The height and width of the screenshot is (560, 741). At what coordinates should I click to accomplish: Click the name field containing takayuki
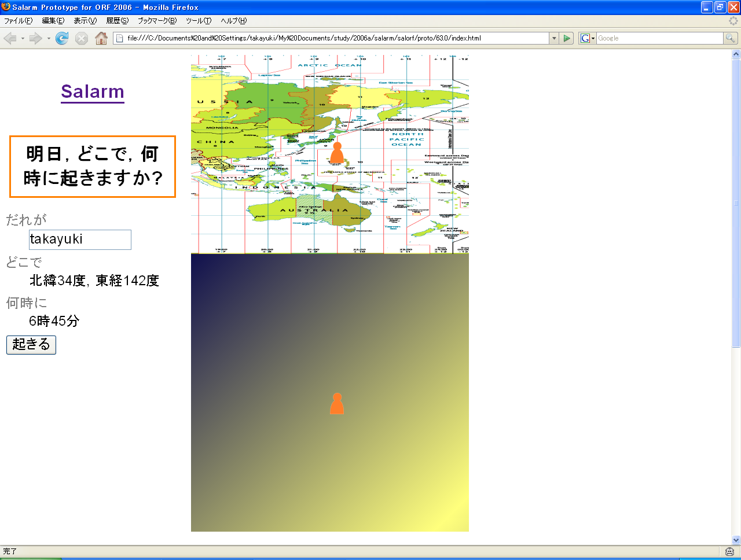point(80,240)
